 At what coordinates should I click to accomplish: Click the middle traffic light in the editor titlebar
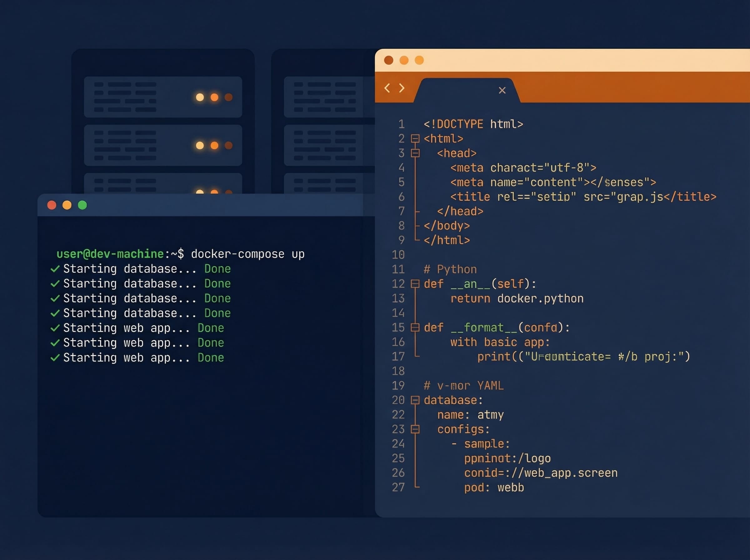[x=403, y=60]
